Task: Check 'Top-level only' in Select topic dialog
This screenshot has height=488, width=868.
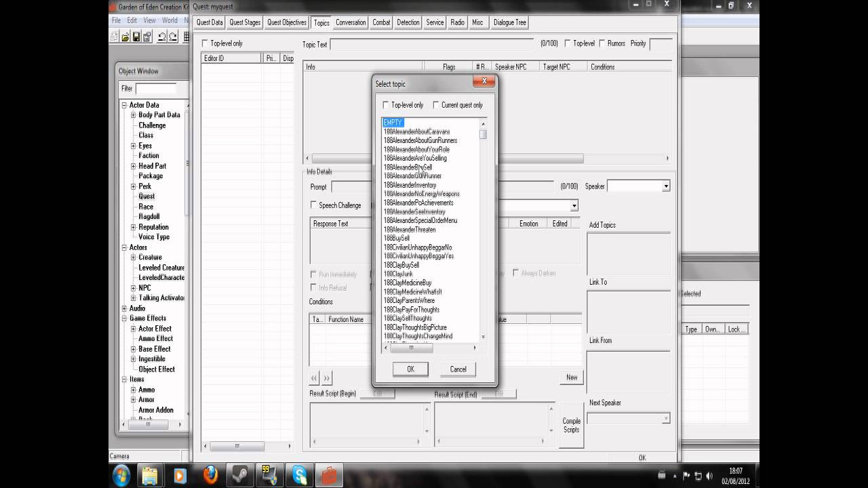Action: click(x=386, y=105)
